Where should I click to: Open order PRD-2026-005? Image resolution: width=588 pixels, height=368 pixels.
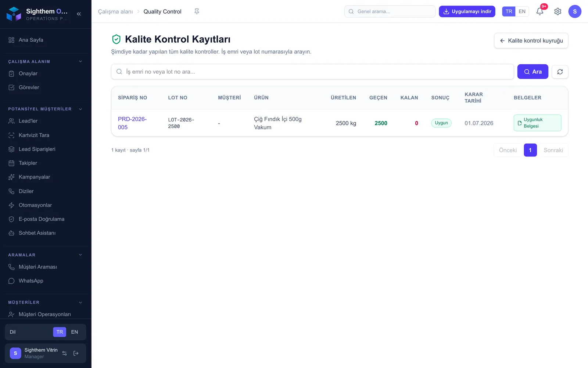(132, 123)
